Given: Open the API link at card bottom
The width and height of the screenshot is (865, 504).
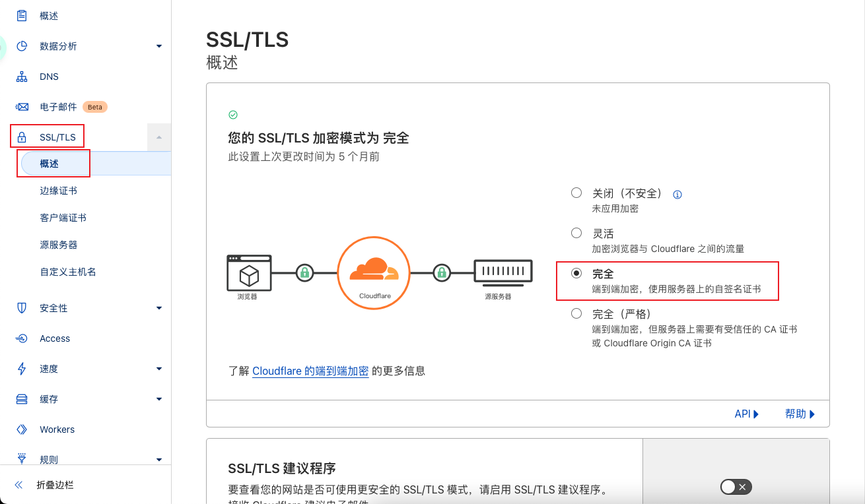Looking at the screenshot, I should 747,414.
